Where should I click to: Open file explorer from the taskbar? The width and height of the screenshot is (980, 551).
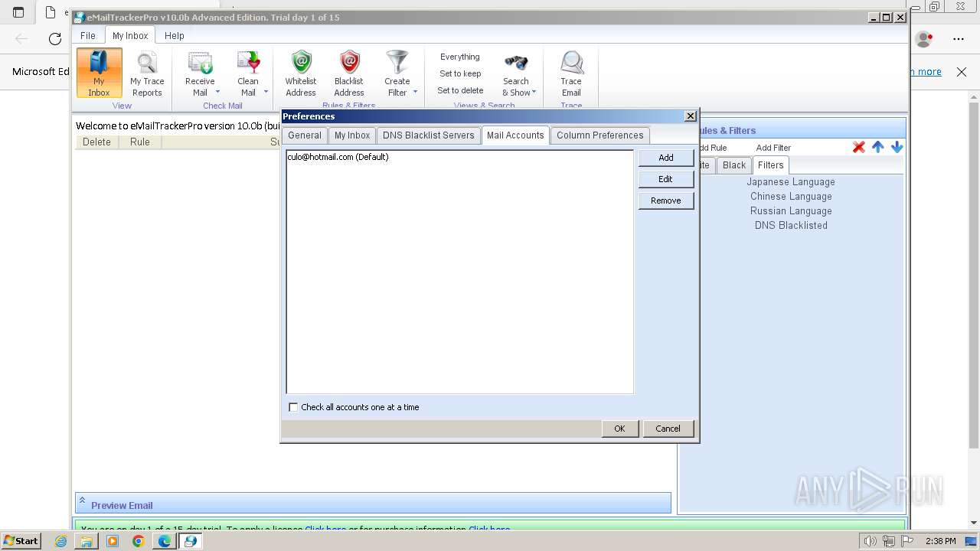(x=87, y=541)
